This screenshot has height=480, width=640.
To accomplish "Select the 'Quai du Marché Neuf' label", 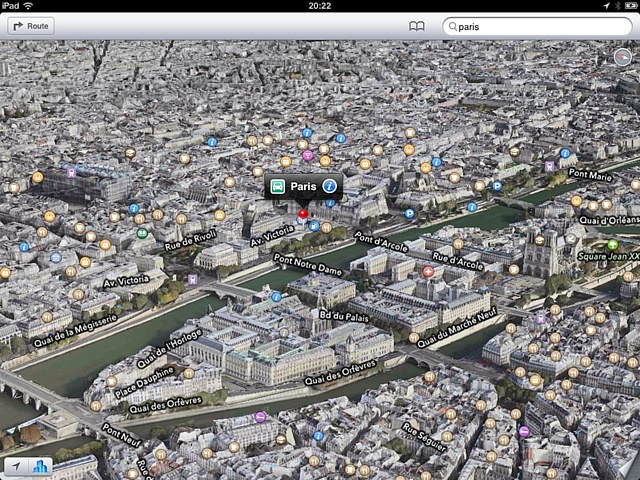I will tap(457, 328).
